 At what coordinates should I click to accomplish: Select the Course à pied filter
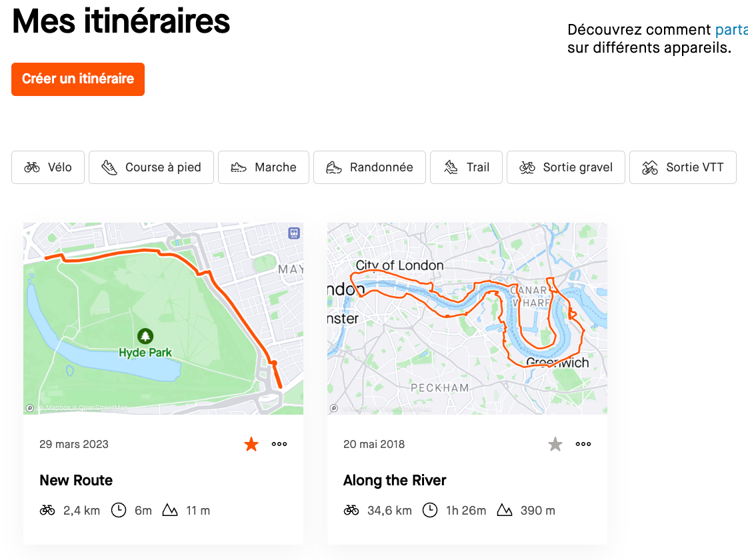coord(151,167)
